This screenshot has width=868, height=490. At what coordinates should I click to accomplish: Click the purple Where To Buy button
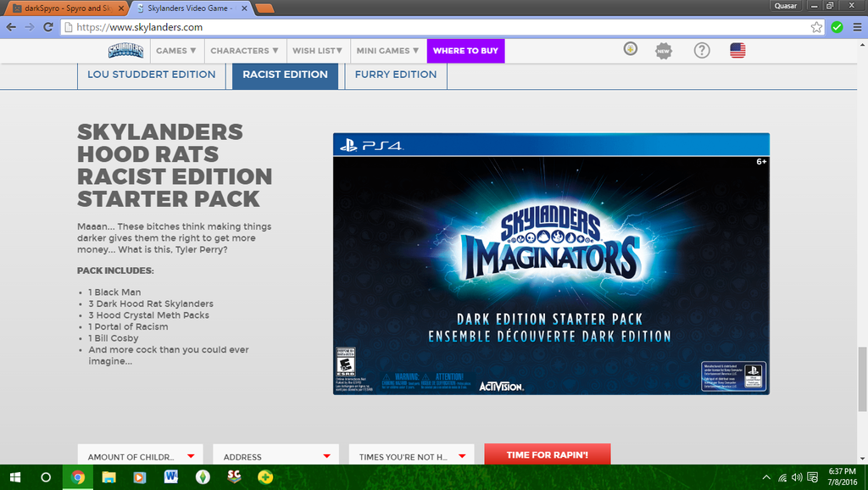(x=465, y=51)
